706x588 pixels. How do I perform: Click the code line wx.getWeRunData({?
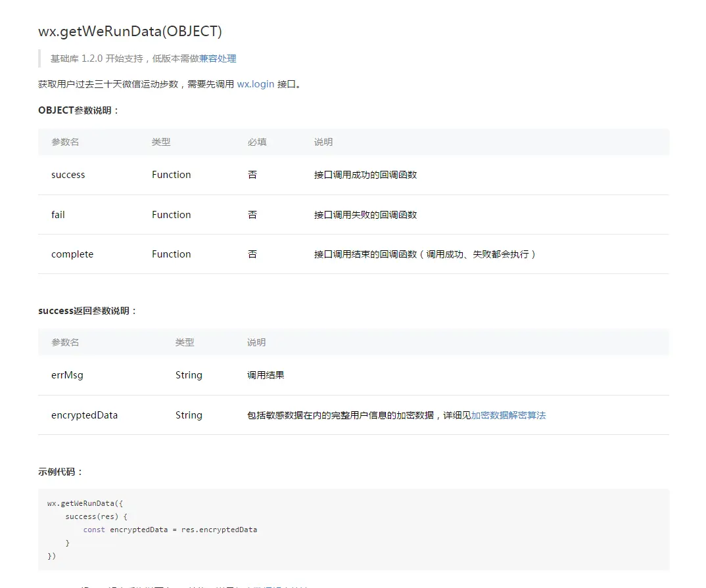[x=85, y=503]
